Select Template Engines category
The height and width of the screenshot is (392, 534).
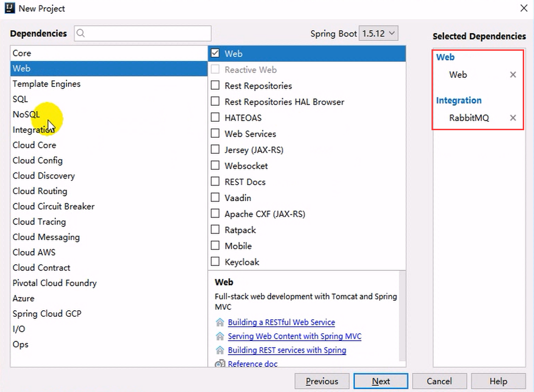point(109,84)
